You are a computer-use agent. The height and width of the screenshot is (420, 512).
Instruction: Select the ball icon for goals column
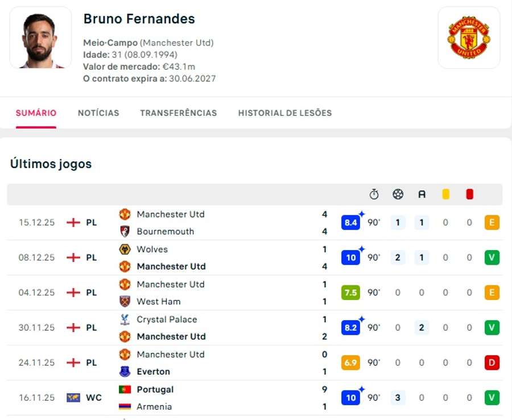[398, 194]
